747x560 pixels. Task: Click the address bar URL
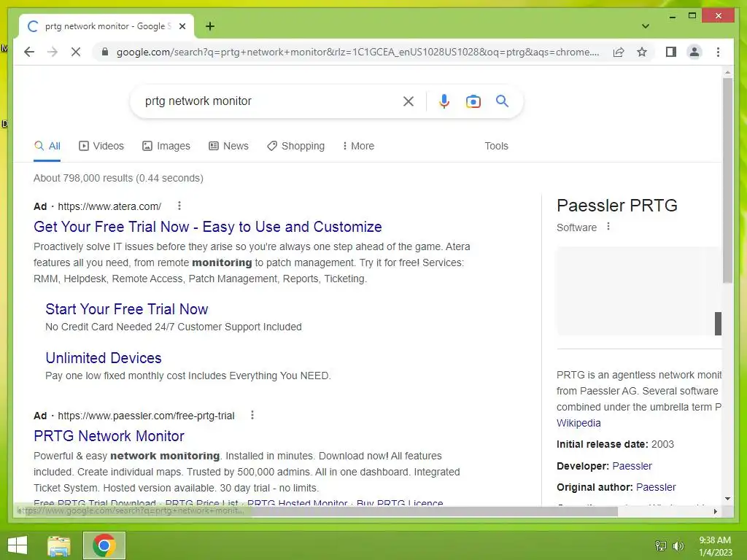click(x=357, y=52)
